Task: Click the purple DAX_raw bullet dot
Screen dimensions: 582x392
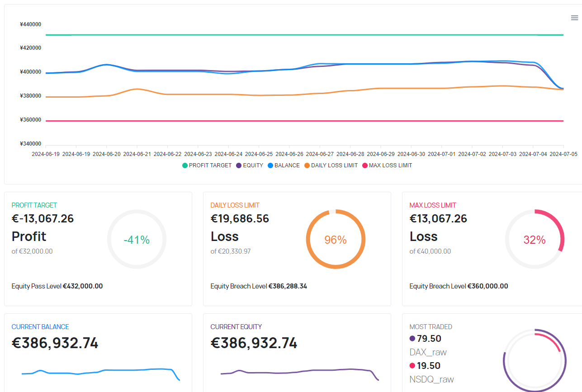Action: (412, 339)
